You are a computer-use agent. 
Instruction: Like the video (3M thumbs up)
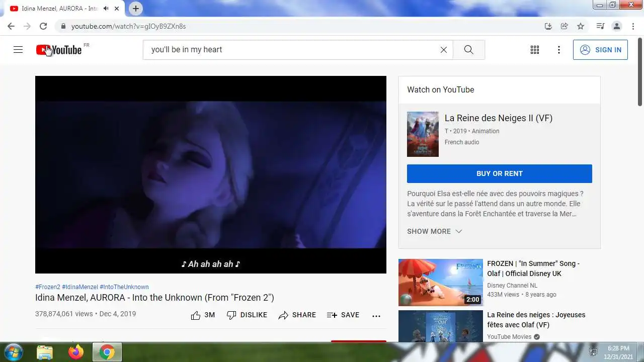click(x=203, y=315)
